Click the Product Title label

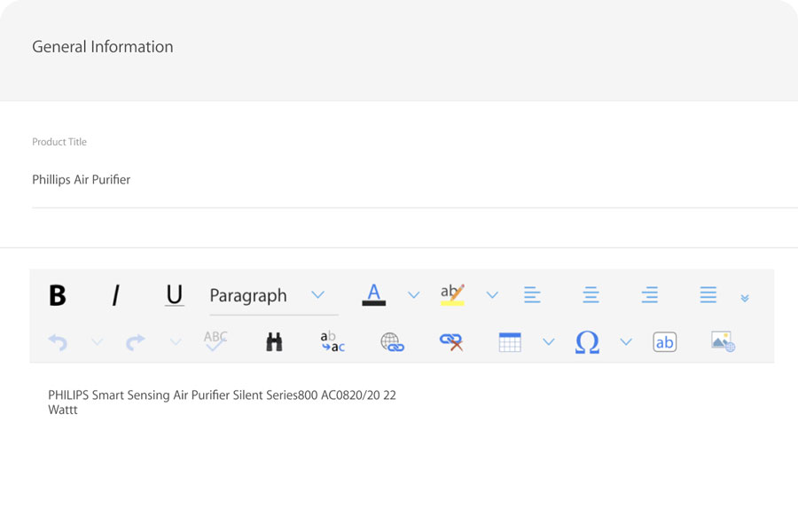(x=59, y=142)
